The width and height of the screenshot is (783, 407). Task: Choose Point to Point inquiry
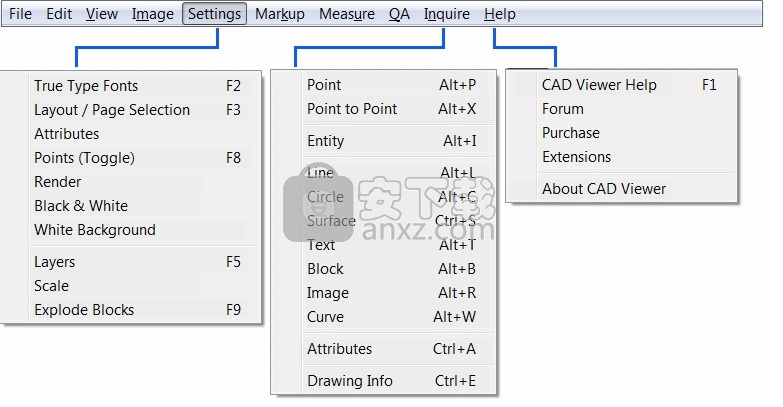pos(392,109)
